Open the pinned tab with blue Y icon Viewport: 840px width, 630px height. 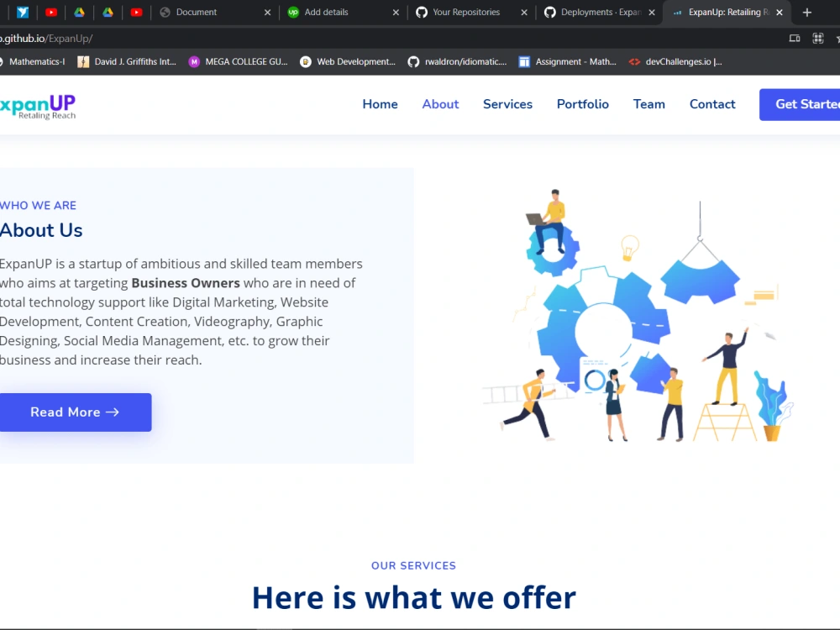(x=23, y=12)
